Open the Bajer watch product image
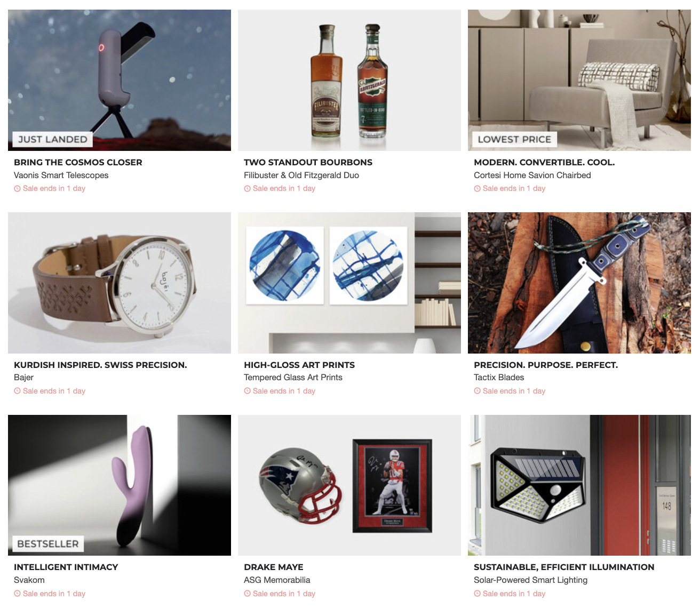The height and width of the screenshot is (609, 700). pos(120,283)
